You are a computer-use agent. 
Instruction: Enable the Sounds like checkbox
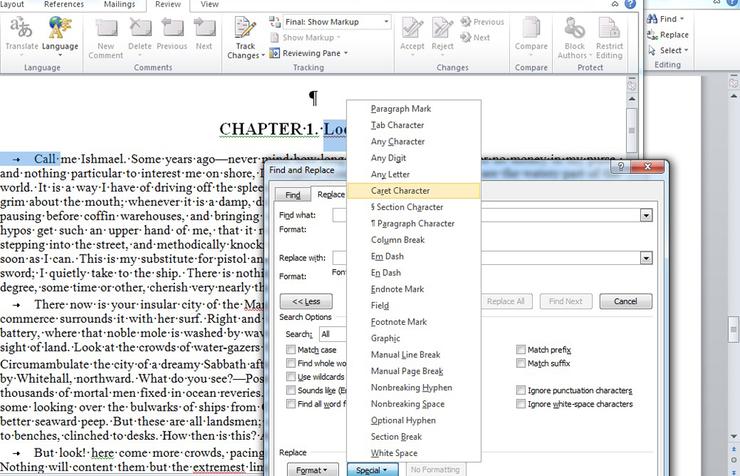point(291,390)
